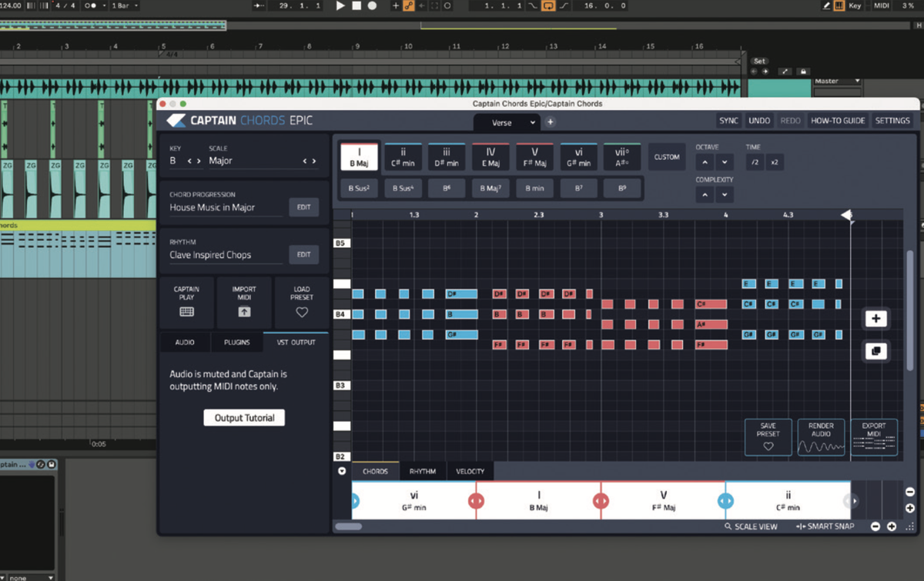This screenshot has height=581, width=924.
Task: Switch to the VELOCITY tab
Action: coord(470,470)
